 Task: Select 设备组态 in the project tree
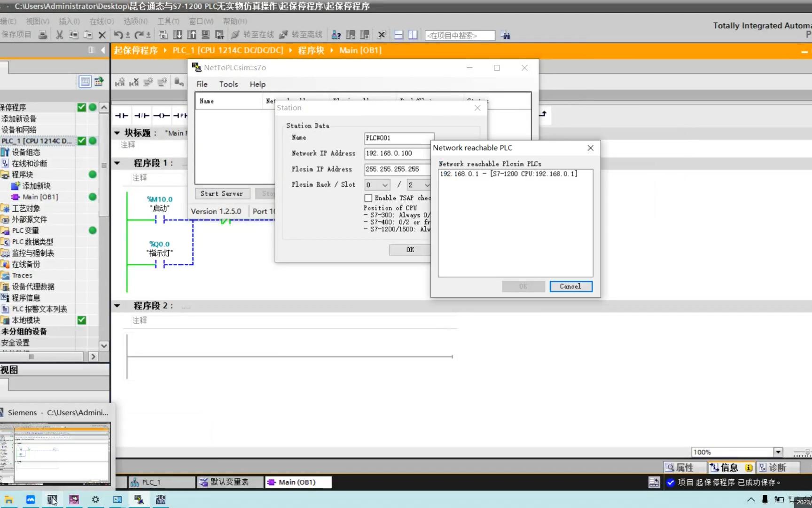(x=26, y=152)
